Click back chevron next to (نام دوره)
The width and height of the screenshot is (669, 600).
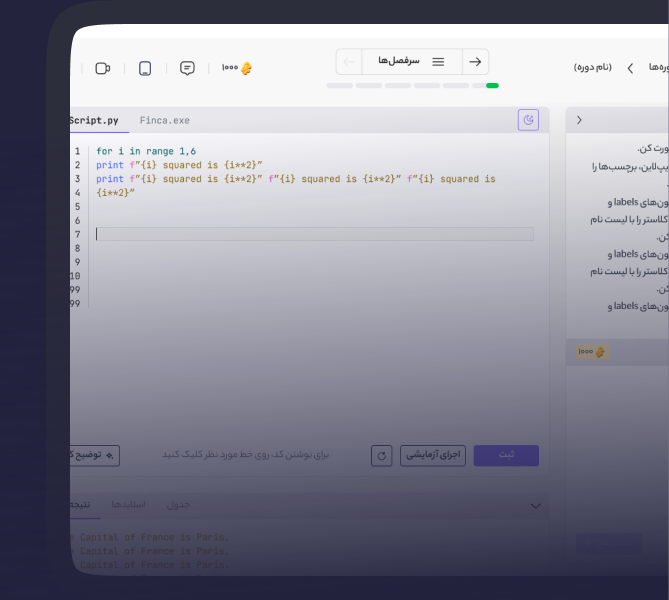630,68
